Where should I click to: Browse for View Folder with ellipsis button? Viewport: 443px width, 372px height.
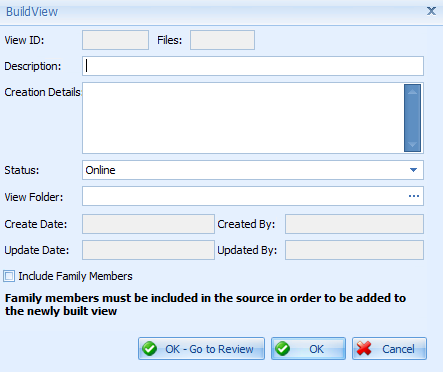(414, 196)
